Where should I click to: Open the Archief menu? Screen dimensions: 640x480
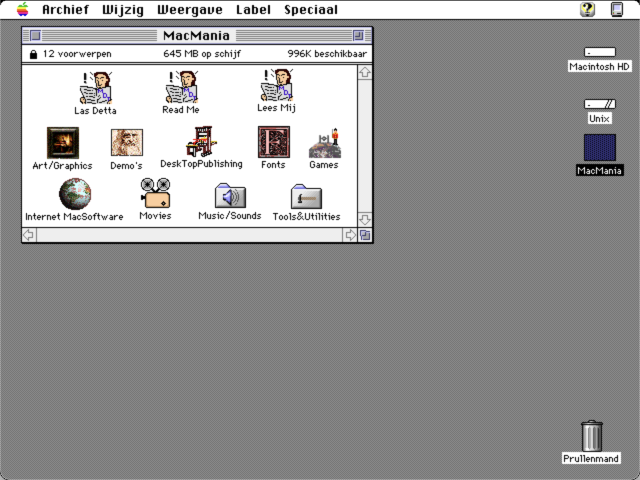pyautogui.click(x=65, y=10)
